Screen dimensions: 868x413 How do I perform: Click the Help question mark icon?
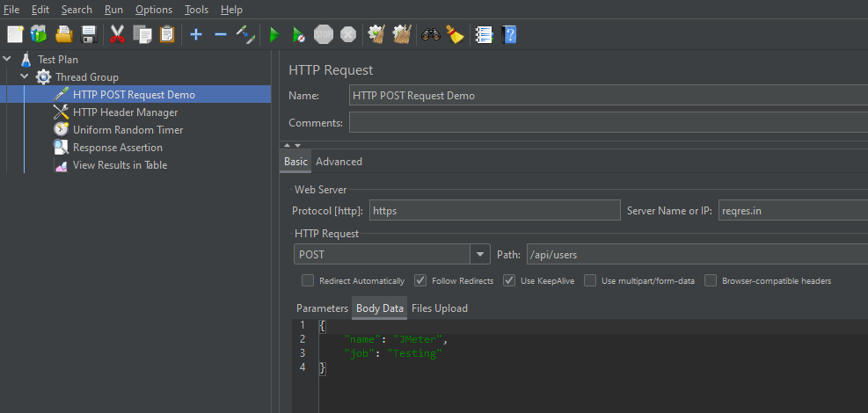click(x=508, y=34)
